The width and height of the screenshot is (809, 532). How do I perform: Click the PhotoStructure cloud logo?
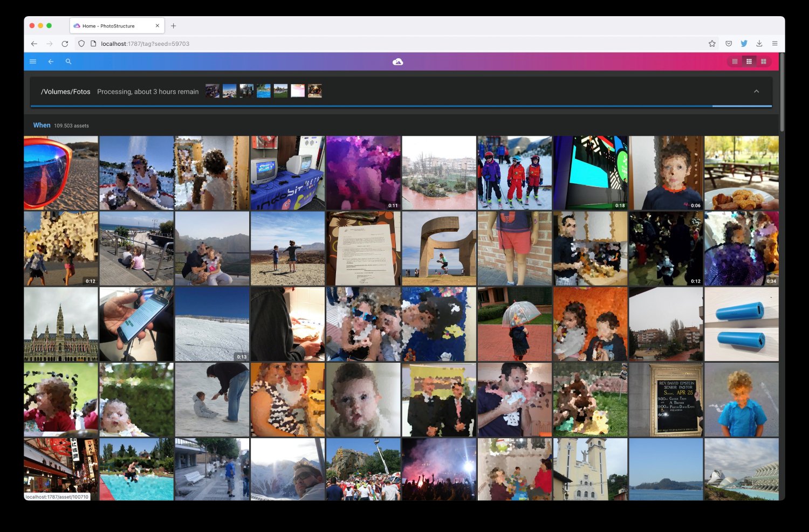397,62
